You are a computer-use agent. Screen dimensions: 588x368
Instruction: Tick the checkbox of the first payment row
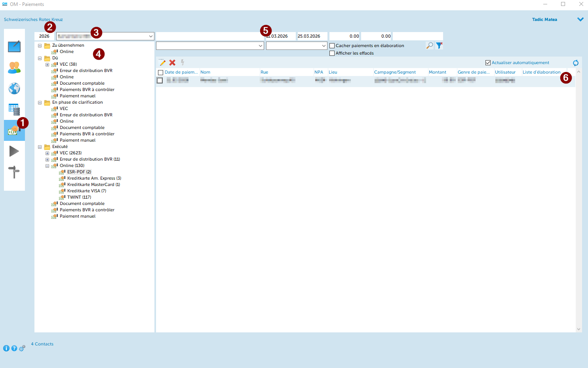(160, 80)
